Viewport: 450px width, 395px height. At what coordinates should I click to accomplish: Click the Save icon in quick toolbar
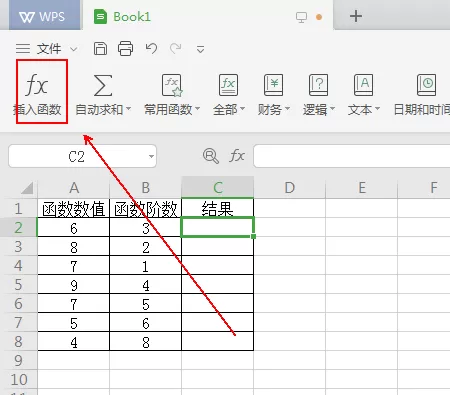[100, 49]
